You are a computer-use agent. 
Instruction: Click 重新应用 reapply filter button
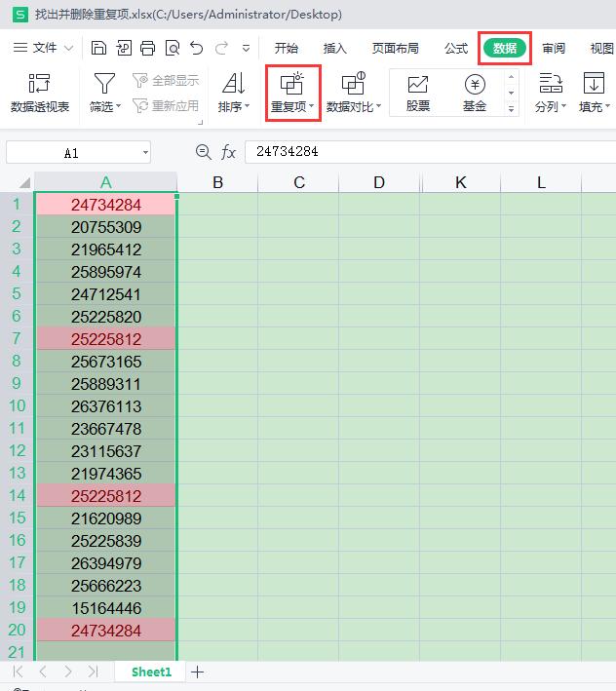(x=166, y=106)
